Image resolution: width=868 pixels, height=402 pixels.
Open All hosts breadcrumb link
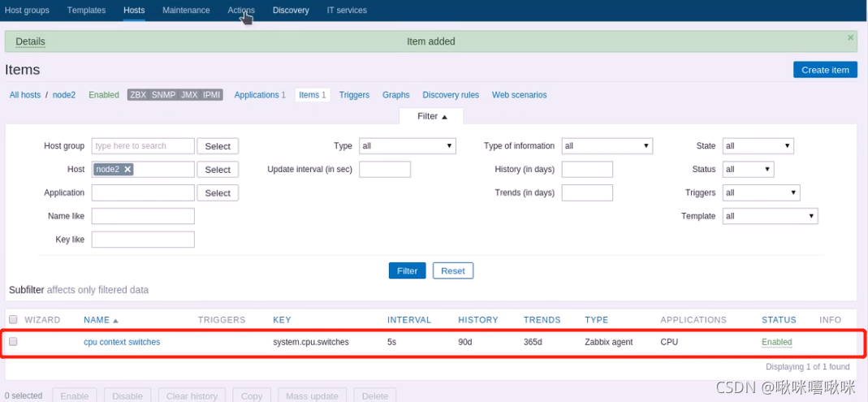[x=25, y=95]
